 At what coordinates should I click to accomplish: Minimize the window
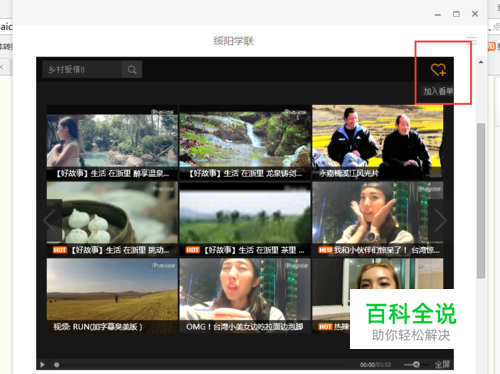click(438, 15)
